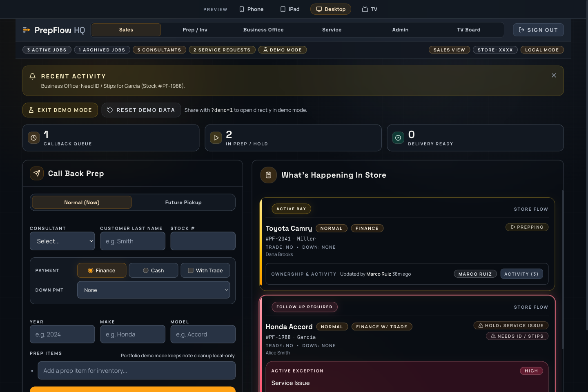Go to the Business Office tab

coord(263,30)
